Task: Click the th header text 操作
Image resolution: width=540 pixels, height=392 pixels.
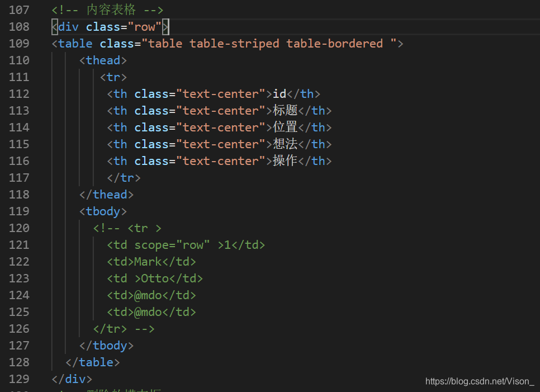Action: (x=285, y=161)
